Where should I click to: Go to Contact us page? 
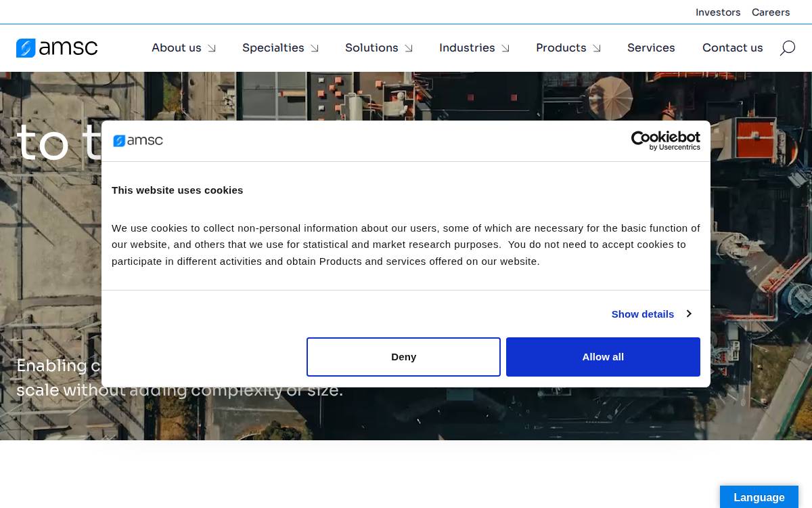coord(733,47)
